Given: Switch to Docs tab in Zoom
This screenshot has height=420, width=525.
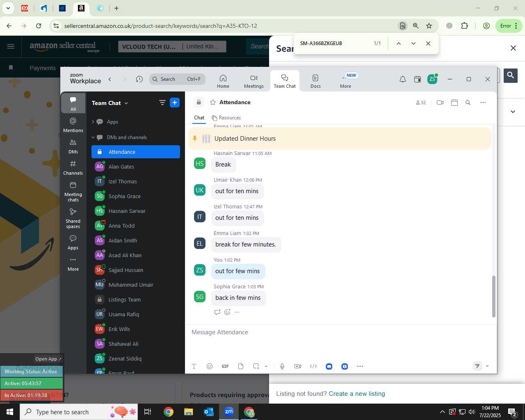Looking at the screenshot, I should pos(315,81).
